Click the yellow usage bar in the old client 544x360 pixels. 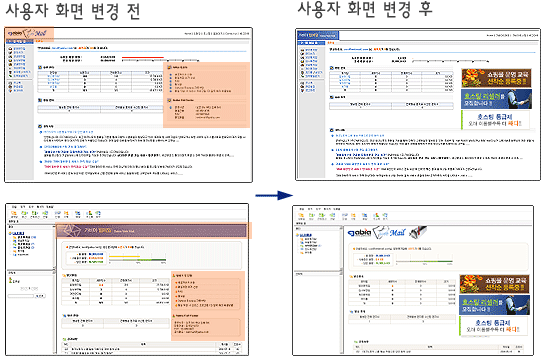(x=124, y=257)
